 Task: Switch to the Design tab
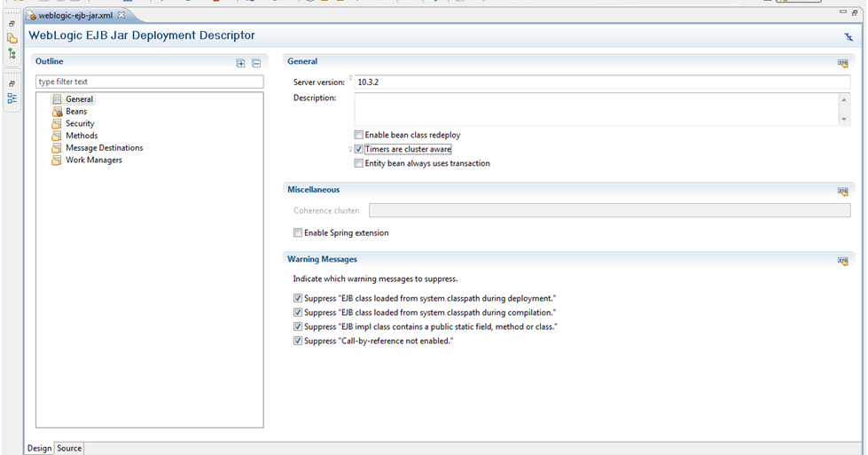point(39,449)
